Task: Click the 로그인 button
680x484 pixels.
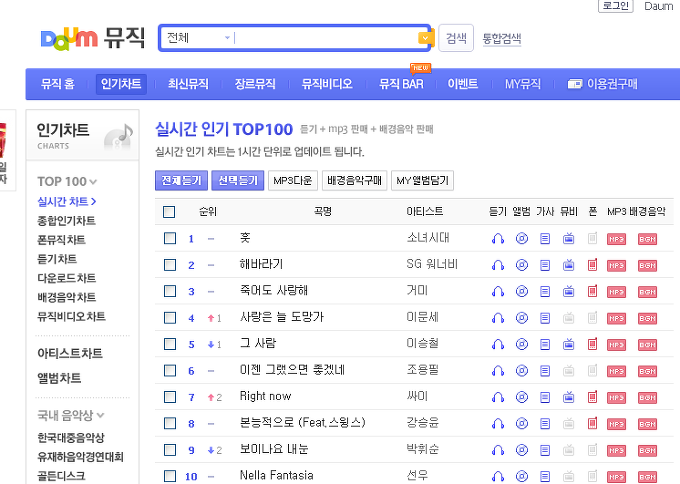Action: pyautogui.click(x=615, y=6)
